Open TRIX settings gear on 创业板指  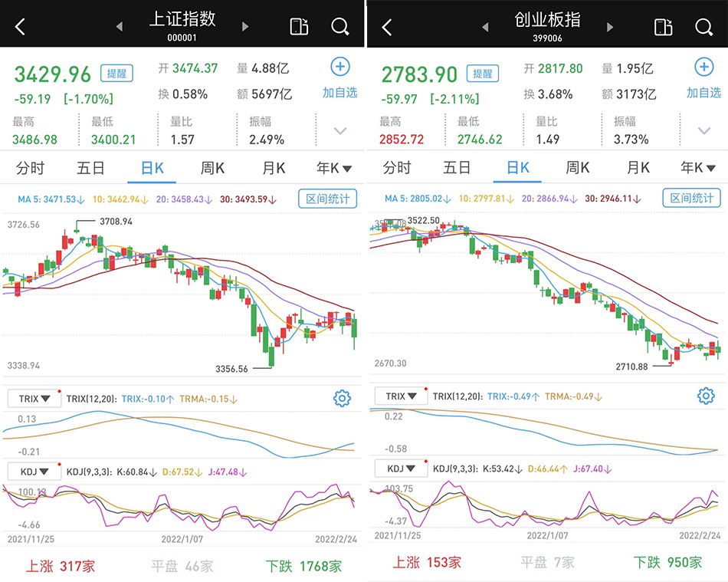click(705, 396)
